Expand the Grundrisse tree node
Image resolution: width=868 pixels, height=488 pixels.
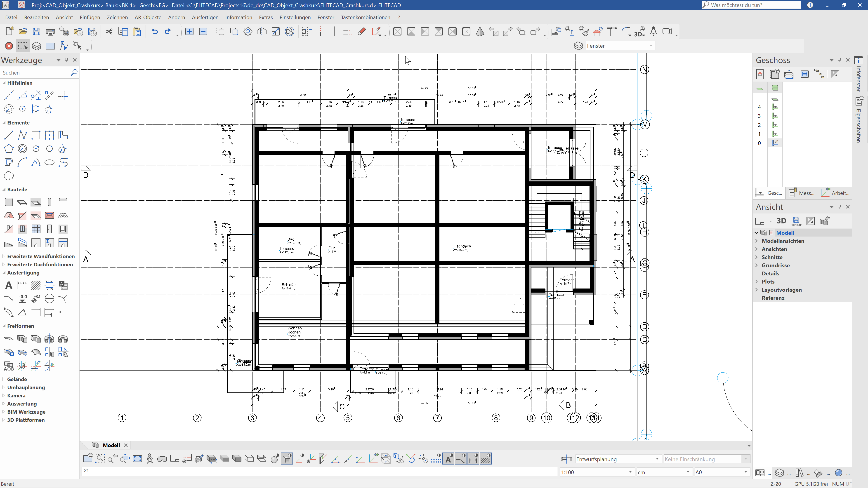click(x=757, y=265)
